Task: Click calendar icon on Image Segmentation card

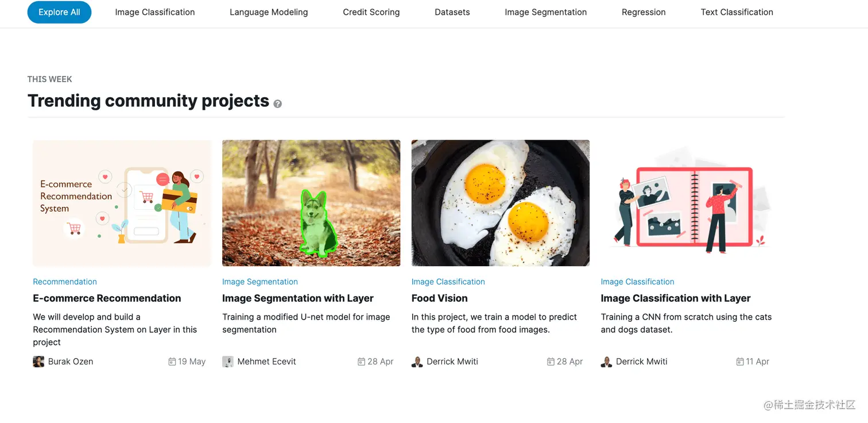Action: [x=361, y=362]
